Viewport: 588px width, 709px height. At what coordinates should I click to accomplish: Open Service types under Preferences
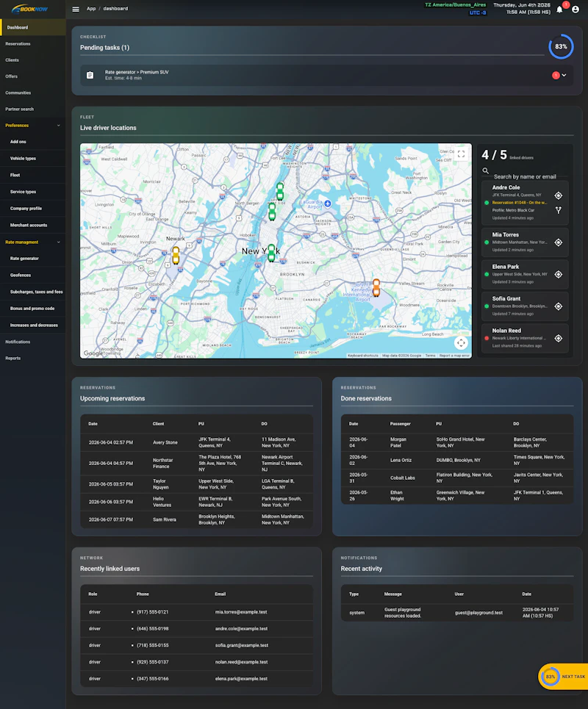click(32, 192)
